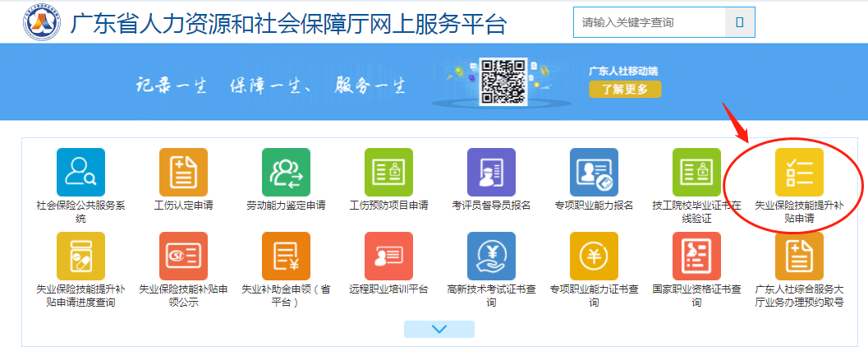The image size is (868, 356).
Task: Open 劳动能力鉴定申请 service icon
Action: pyautogui.click(x=286, y=173)
